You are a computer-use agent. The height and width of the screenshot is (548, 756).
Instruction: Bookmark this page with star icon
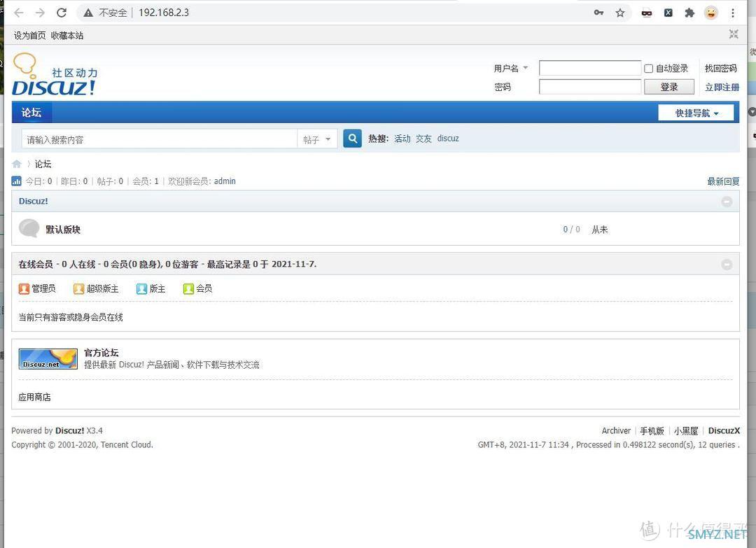[x=620, y=13]
